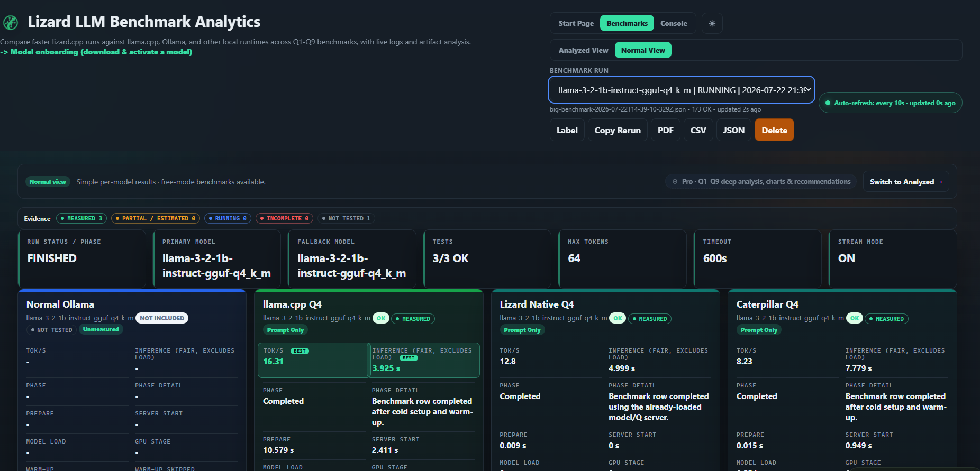The image size is (980, 471).
Task: Click the 4.999 s inference value
Action: pyautogui.click(x=622, y=368)
